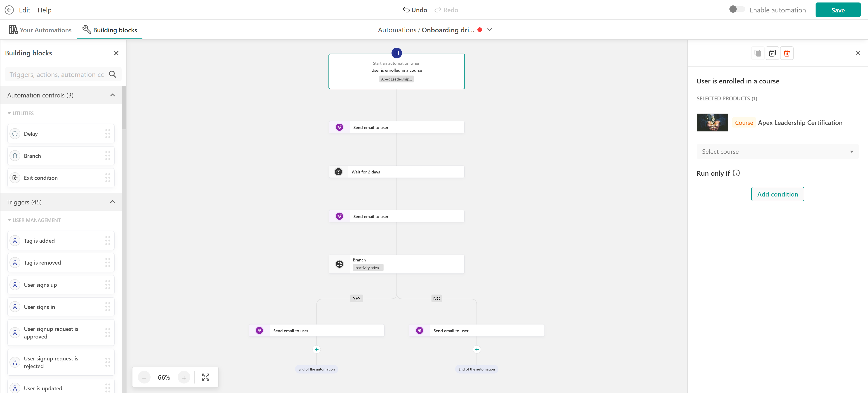The image size is (868, 393).
Task: Click the duplicate block icon
Action: [x=772, y=53]
